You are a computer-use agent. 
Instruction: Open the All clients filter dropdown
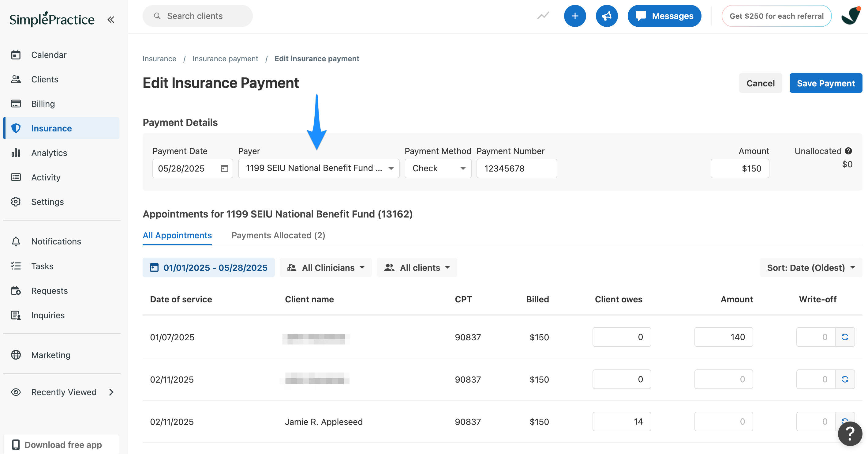[x=417, y=267]
